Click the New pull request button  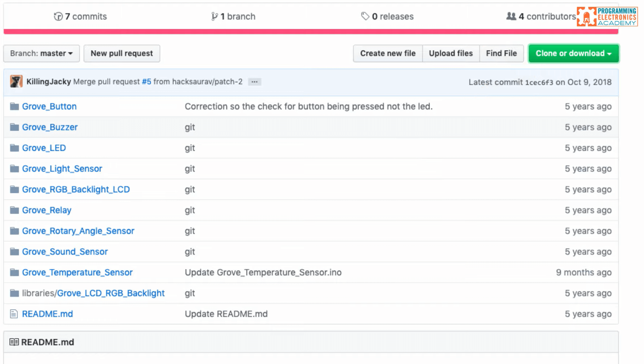[x=121, y=53]
